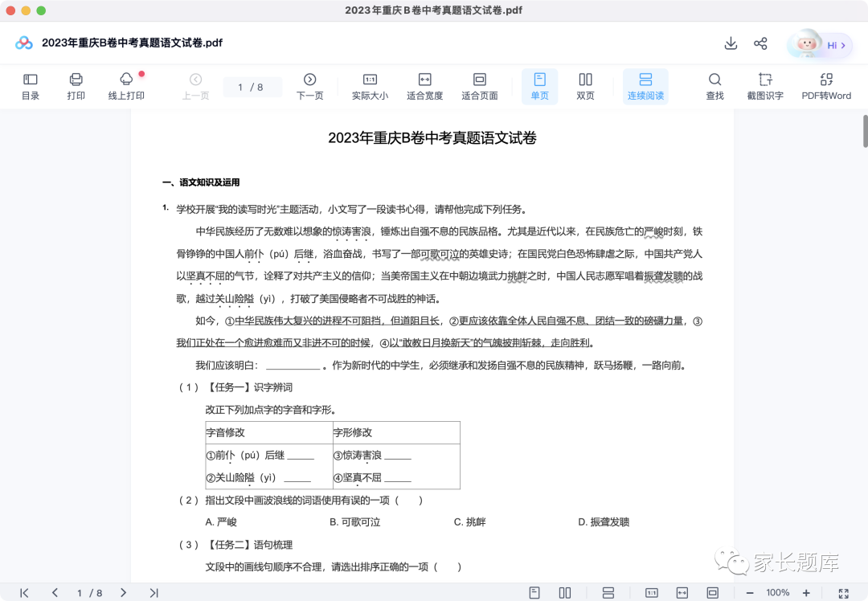Viewport: 868px width, 601px height.
Task: Click fit page icon in bottom bar
Action: click(712, 593)
